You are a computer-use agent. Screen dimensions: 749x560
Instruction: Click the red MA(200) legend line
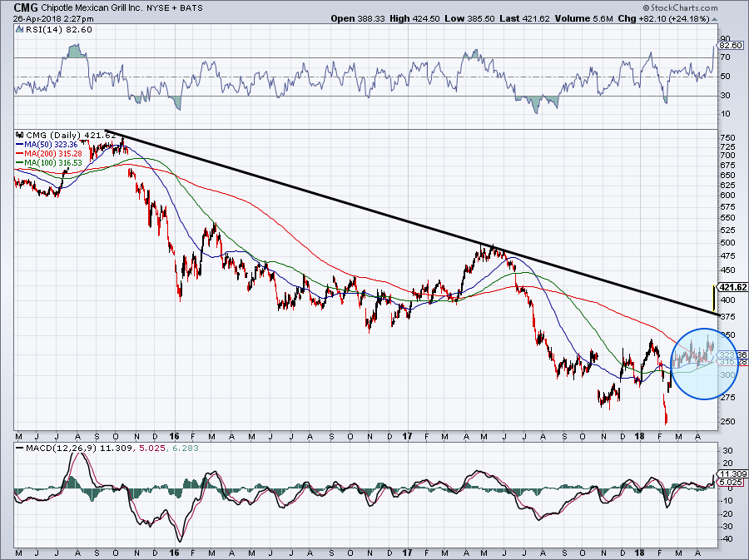point(20,154)
